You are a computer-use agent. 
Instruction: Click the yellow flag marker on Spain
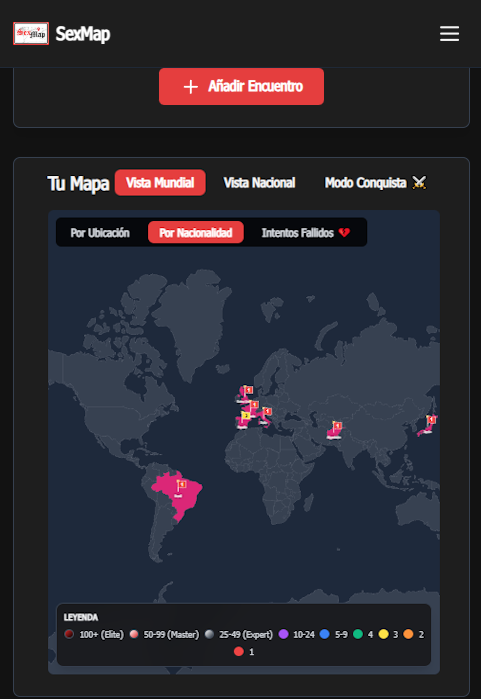click(246, 416)
